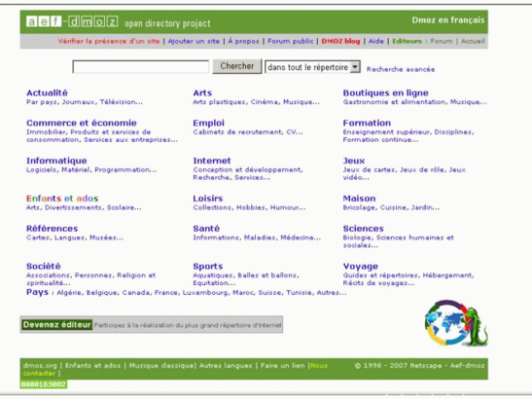Open Cuisine subcategory under Maison

(393, 207)
